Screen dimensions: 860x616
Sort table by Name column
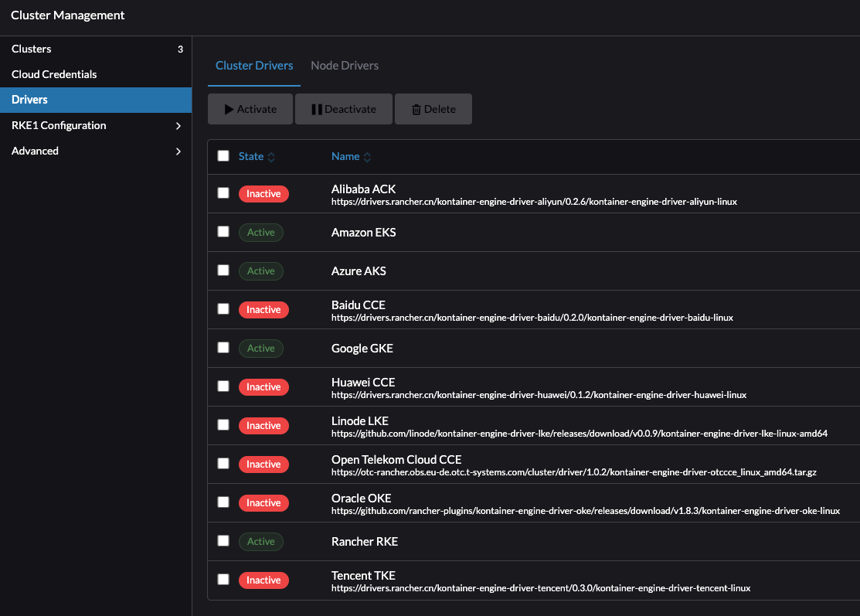351,156
